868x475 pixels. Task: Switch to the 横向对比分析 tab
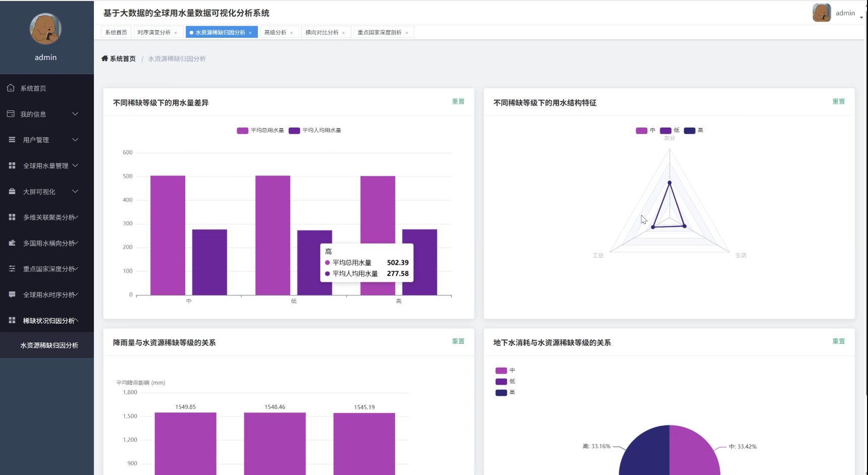coord(322,32)
